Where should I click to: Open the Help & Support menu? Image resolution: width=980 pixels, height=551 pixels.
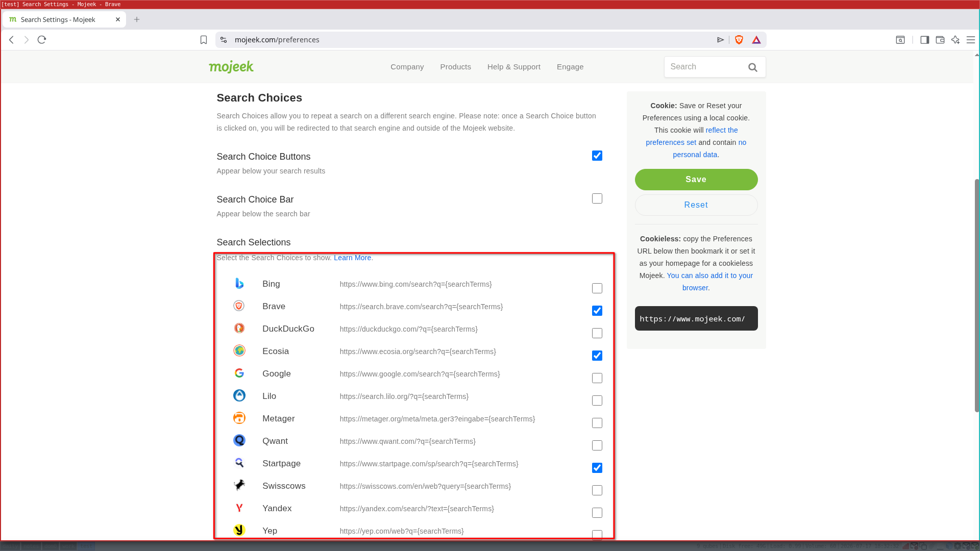(x=514, y=67)
